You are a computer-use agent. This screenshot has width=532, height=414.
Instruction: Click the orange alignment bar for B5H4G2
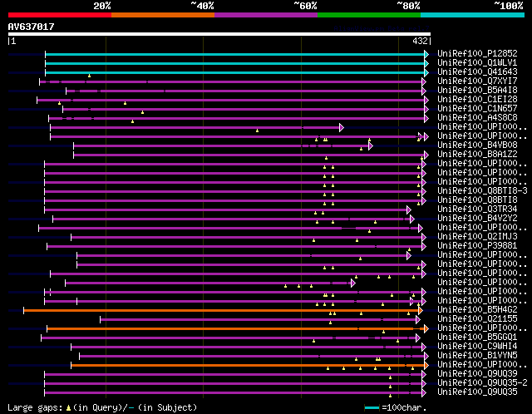tap(221, 311)
